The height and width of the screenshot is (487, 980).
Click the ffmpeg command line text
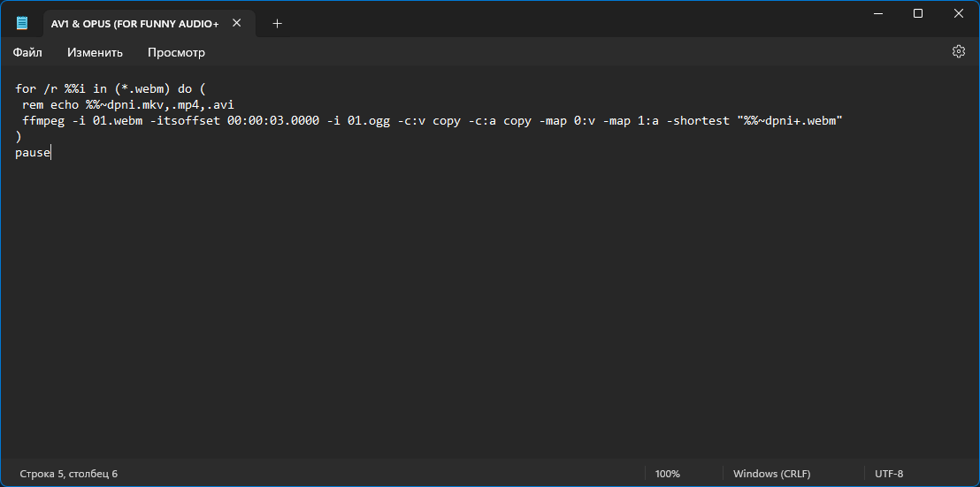433,120
